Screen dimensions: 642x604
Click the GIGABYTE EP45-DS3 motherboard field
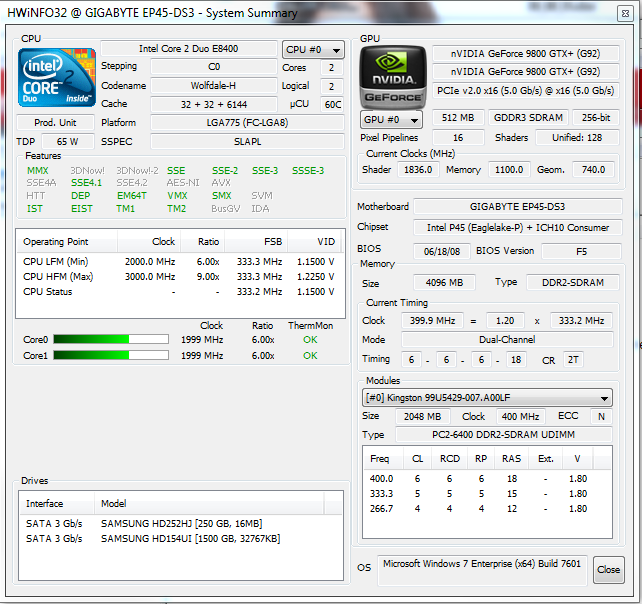click(518, 206)
